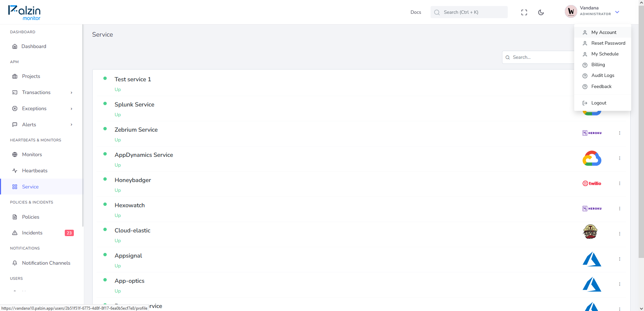Click the Vandana avatar image

pyautogui.click(x=571, y=11)
